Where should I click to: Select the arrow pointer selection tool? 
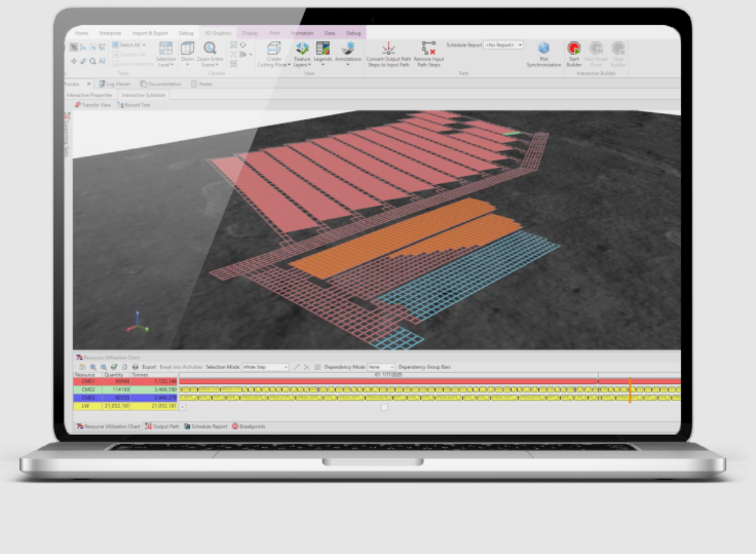(74, 47)
